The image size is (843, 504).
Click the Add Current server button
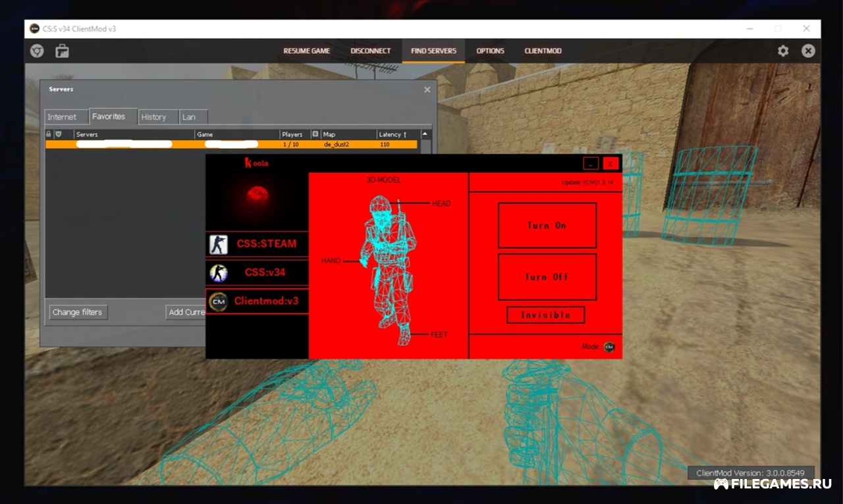tap(186, 312)
